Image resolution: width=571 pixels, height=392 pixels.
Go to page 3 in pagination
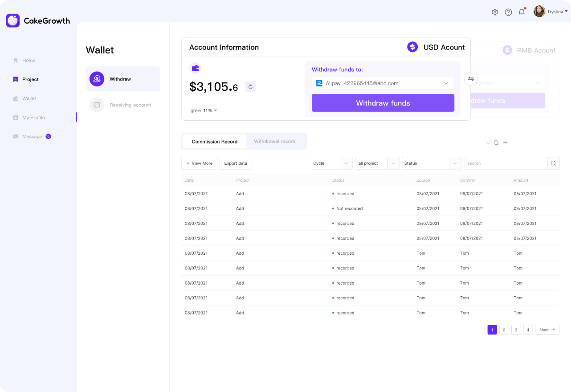click(x=516, y=330)
